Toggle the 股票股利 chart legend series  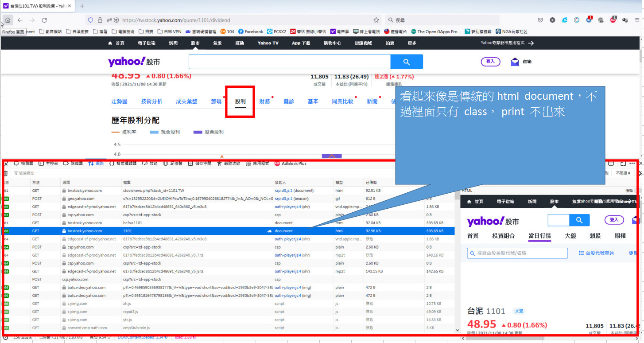click(208, 132)
